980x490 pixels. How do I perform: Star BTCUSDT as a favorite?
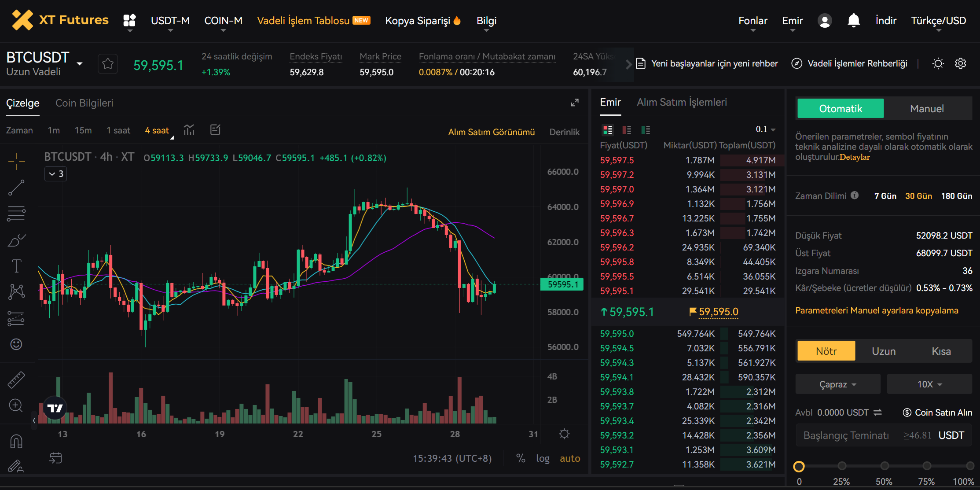pyautogui.click(x=107, y=63)
